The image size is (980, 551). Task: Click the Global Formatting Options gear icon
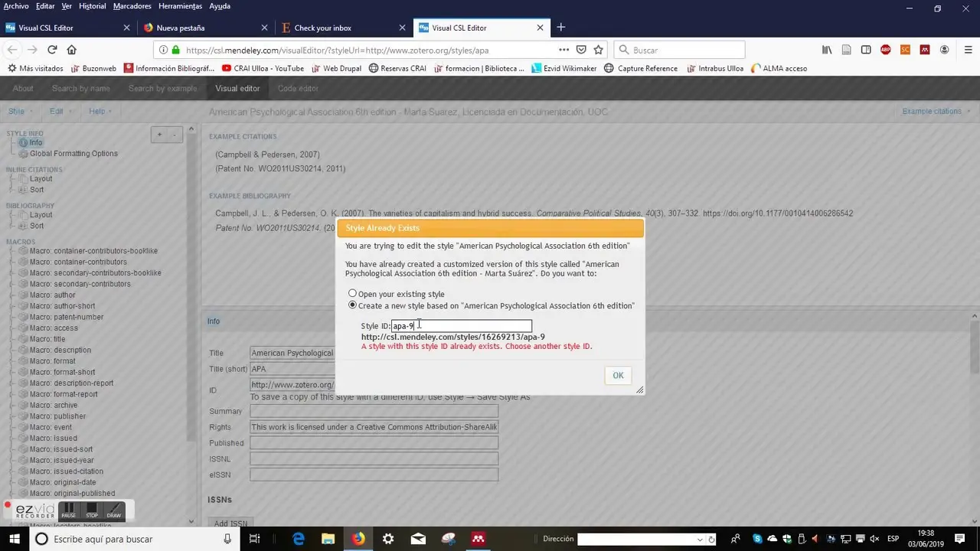[23, 153]
